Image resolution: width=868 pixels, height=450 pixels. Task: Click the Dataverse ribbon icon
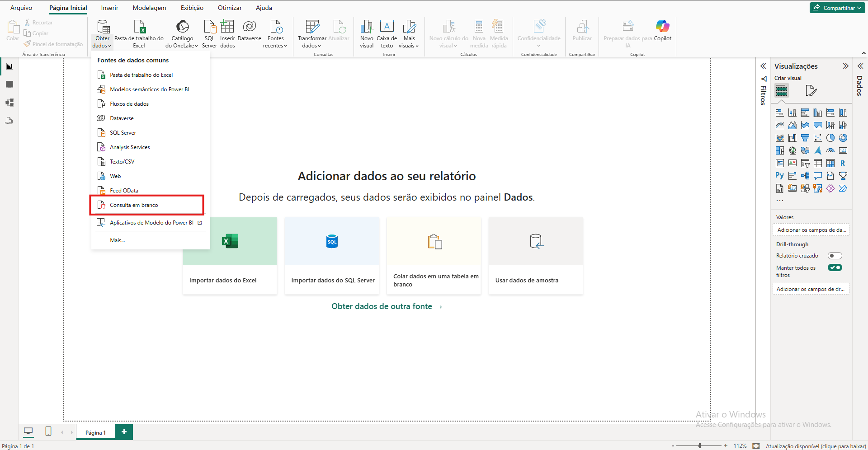[250, 31]
